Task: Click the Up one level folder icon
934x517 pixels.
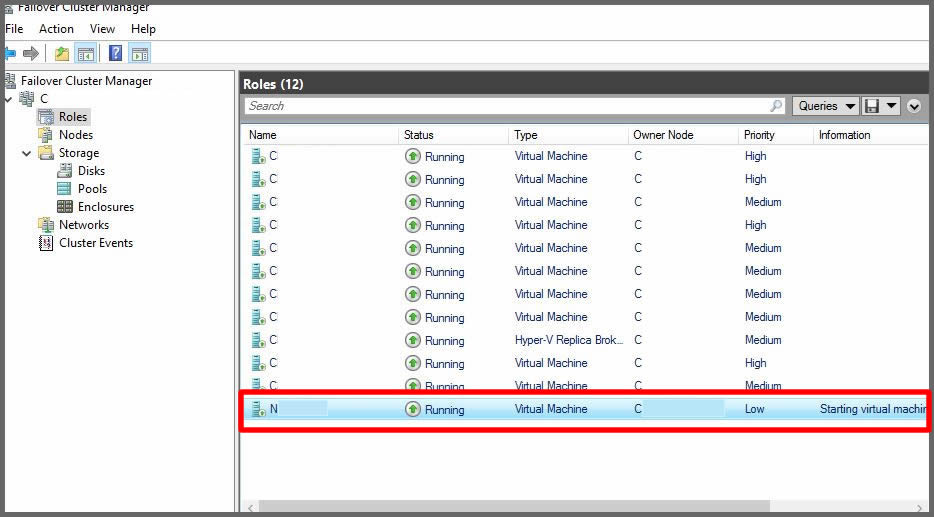Action: coord(62,54)
